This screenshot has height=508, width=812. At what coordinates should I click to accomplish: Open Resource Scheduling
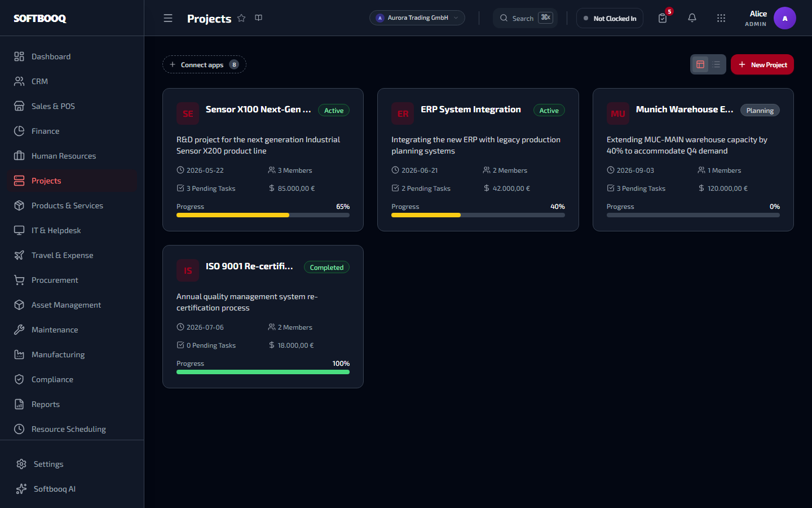point(72,429)
